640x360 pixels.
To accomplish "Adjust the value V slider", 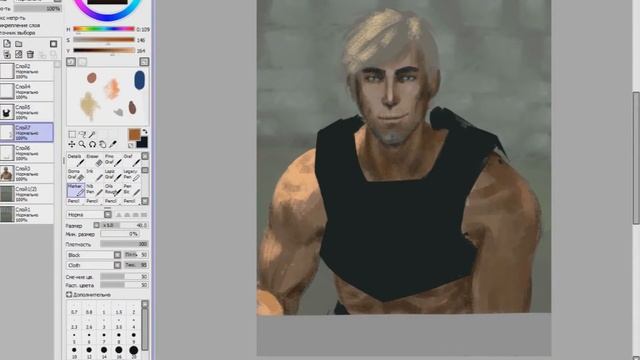I will coord(104,51).
